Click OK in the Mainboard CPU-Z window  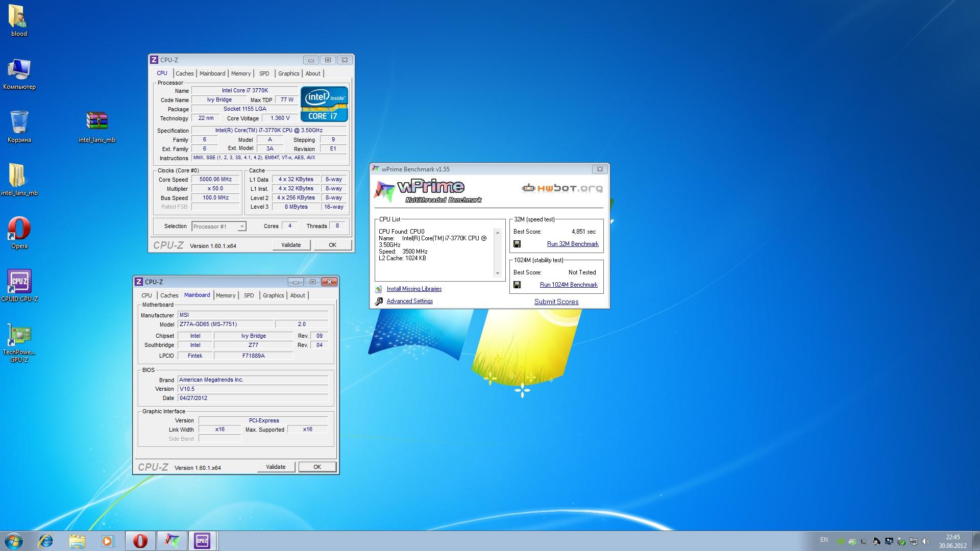click(x=317, y=467)
